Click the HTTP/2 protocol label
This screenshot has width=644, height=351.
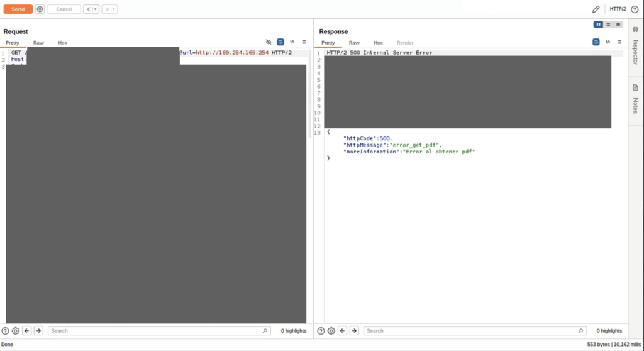tap(618, 9)
